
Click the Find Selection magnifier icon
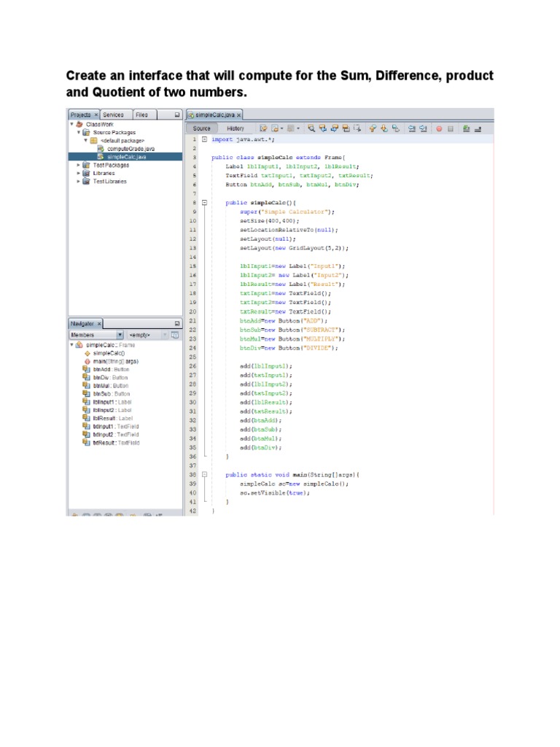click(311, 128)
